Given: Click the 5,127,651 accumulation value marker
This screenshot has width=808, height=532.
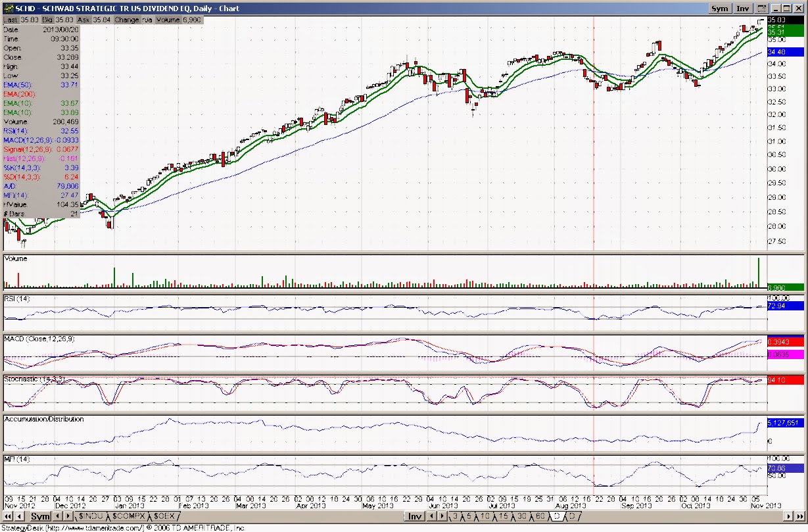Looking at the screenshot, I should [x=785, y=423].
